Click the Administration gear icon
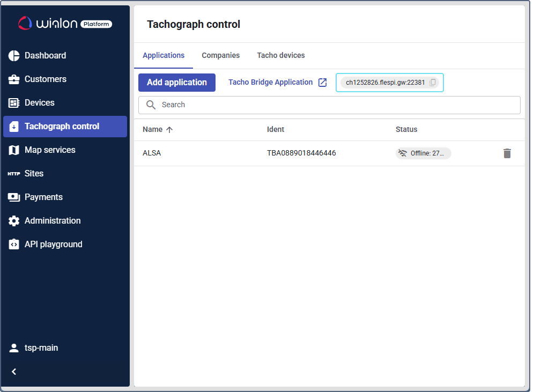This screenshot has width=556, height=392. pos(14,221)
